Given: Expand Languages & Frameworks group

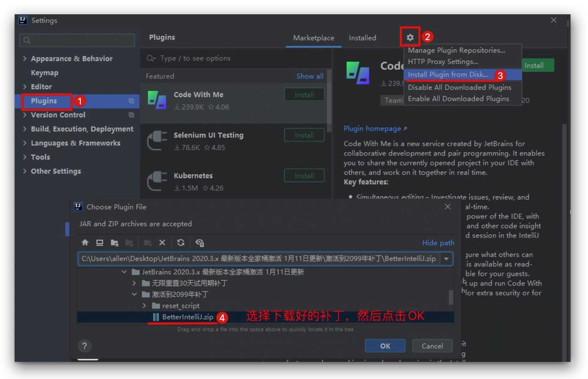Looking at the screenshot, I should (x=25, y=143).
